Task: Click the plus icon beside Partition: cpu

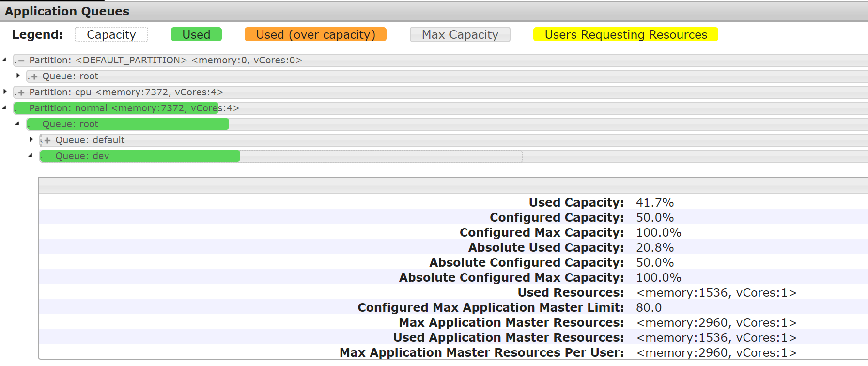Action: pyautogui.click(x=21, y=93)
